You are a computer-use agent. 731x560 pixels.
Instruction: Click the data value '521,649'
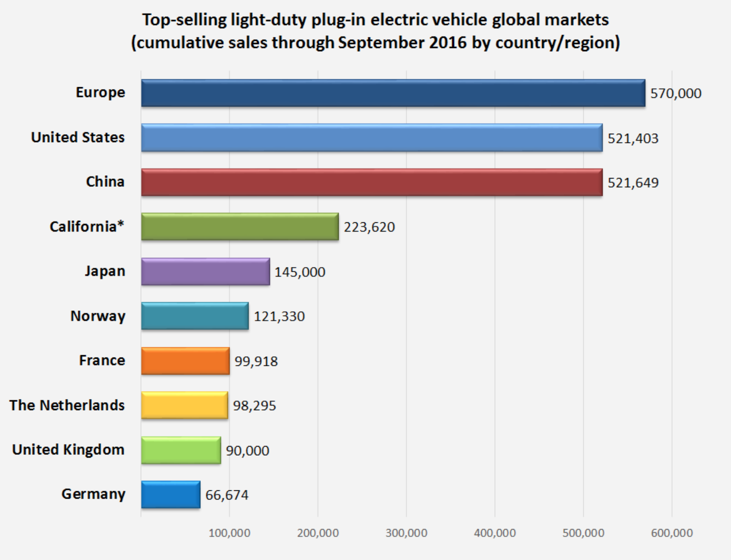(633, 183)
